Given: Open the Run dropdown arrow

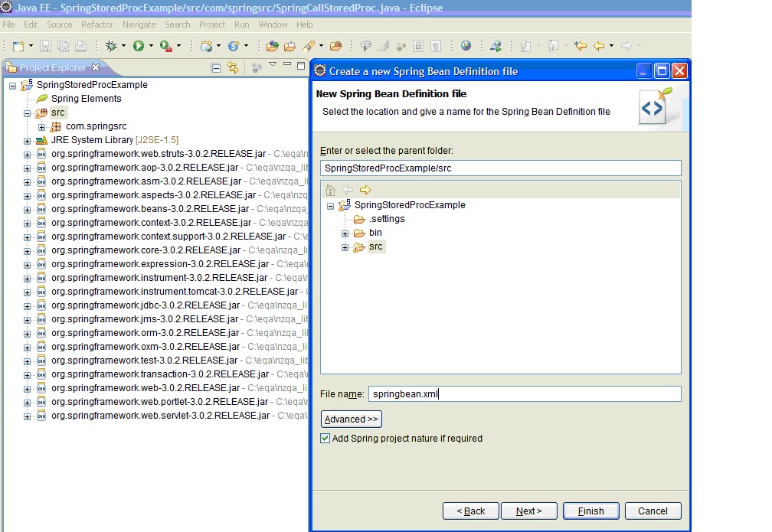Looking at the screenshot, I should tap(151, 46).
